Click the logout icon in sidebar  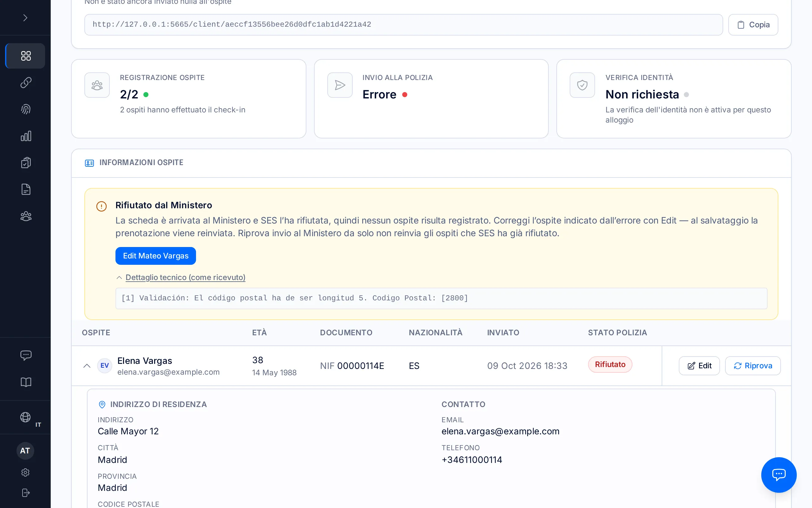tap(25, 492)
